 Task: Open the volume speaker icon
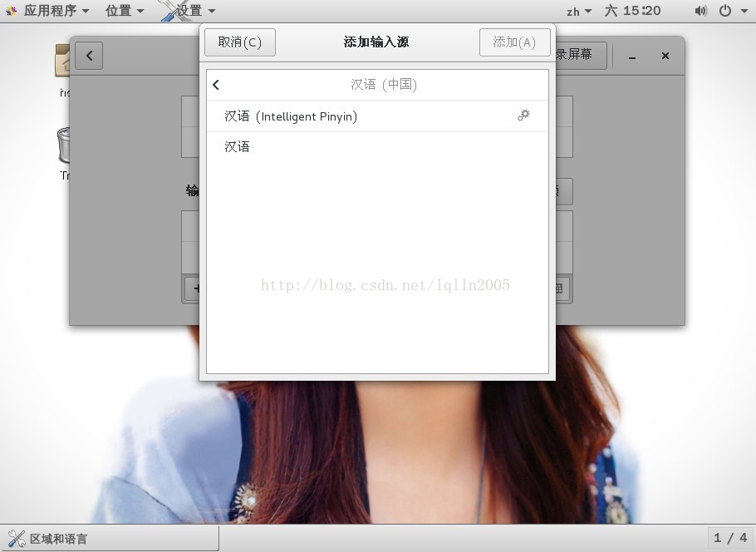[x=700, y=11]
